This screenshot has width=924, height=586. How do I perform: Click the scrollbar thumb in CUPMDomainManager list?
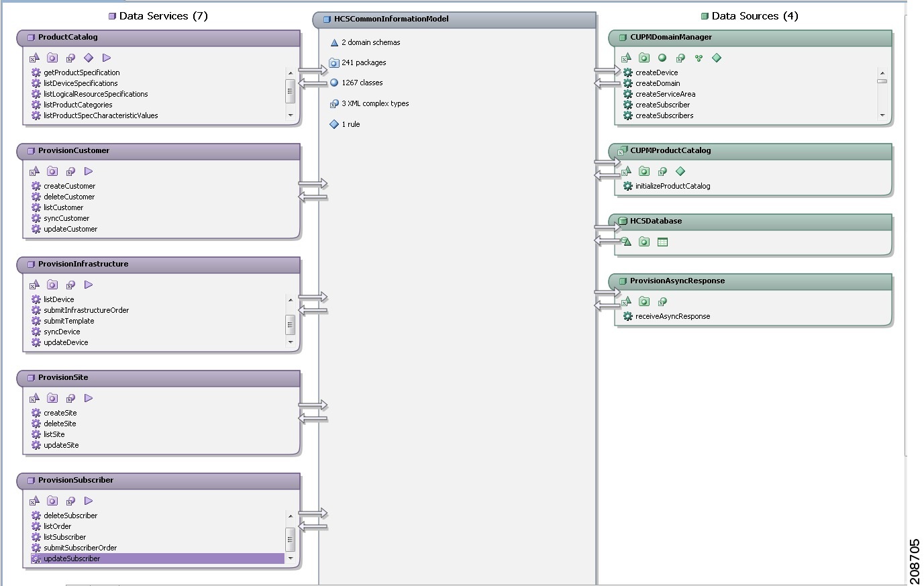882,80
